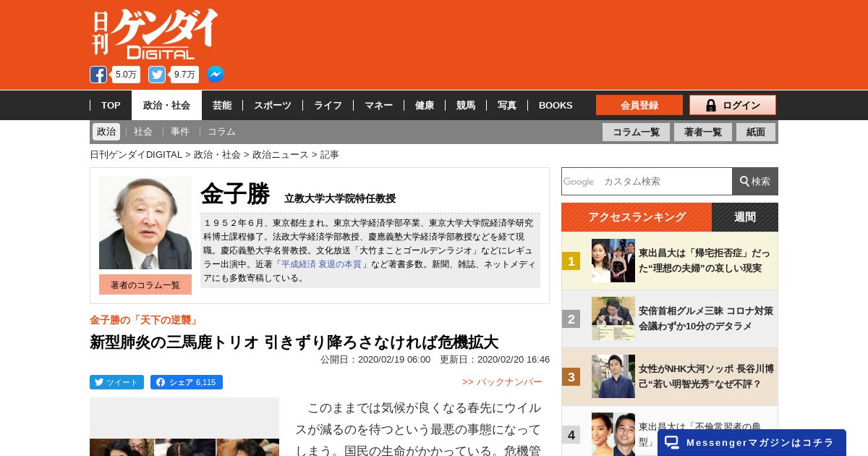Select the コラム sub-tab

(x=221, y=132)
